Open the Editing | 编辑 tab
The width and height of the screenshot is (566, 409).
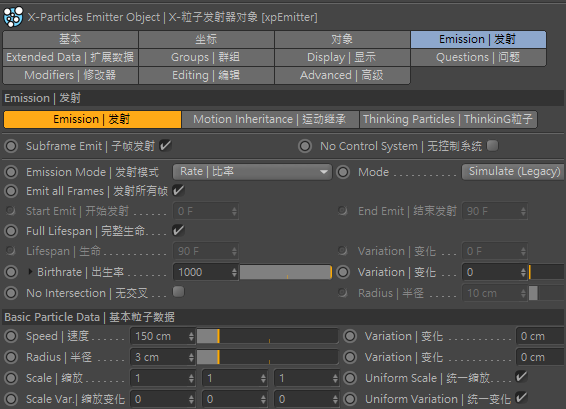click(x=206, y=75)
